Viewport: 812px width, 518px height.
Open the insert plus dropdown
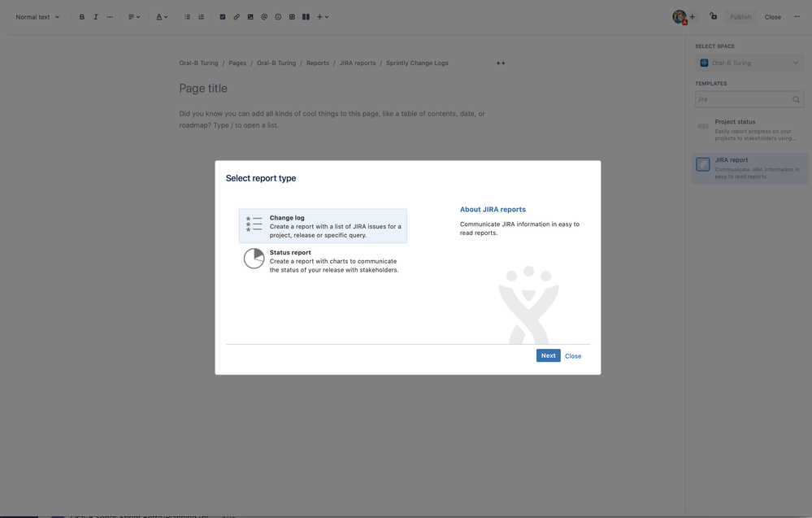pos(323,17)
